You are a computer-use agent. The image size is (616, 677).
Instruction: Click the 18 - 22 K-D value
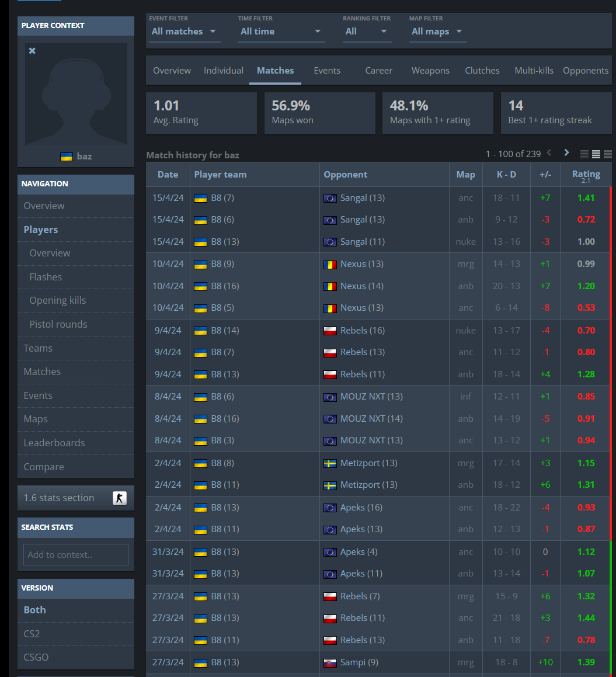pyautogui.click(x=506, y=508)
